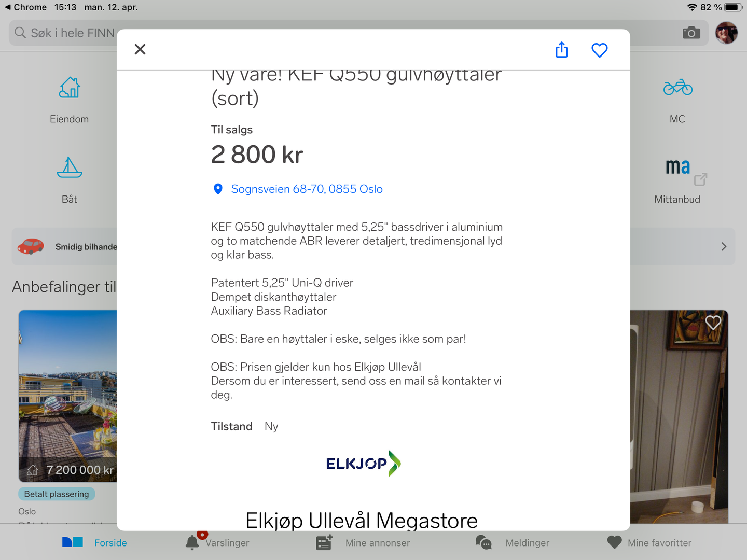Viewport: 747px width, 560px height.
Task: Share this listing via share icon
Action: tap(561, 50)
